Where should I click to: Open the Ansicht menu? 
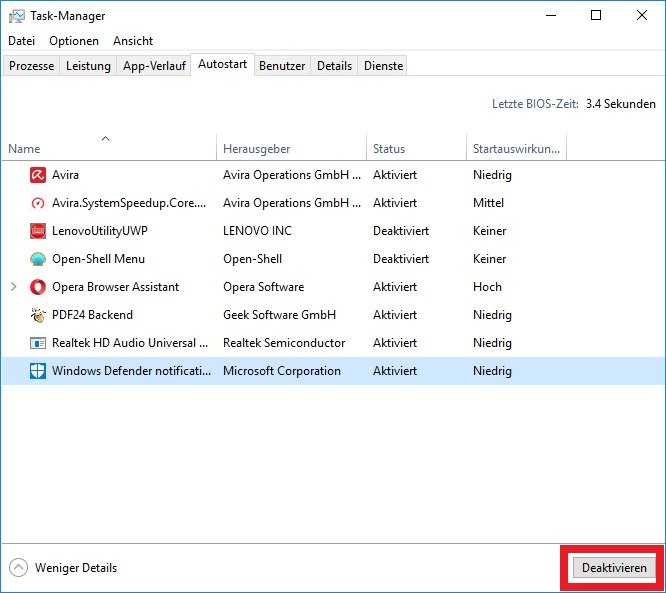click(133, 41)
